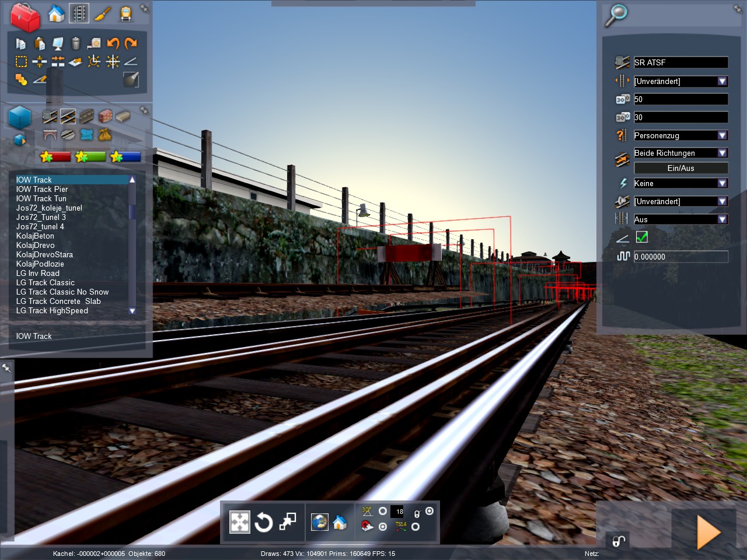Click the 'Ein/Aus' button
Viewport: 747px width, 560px height.
[681, 168]
